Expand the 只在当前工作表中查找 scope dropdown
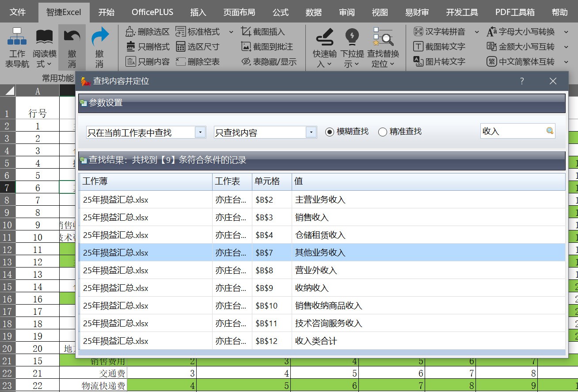Image resolution: width=578 pixels, height=392 pixels. pyautogui.click(x=200, y=132)
